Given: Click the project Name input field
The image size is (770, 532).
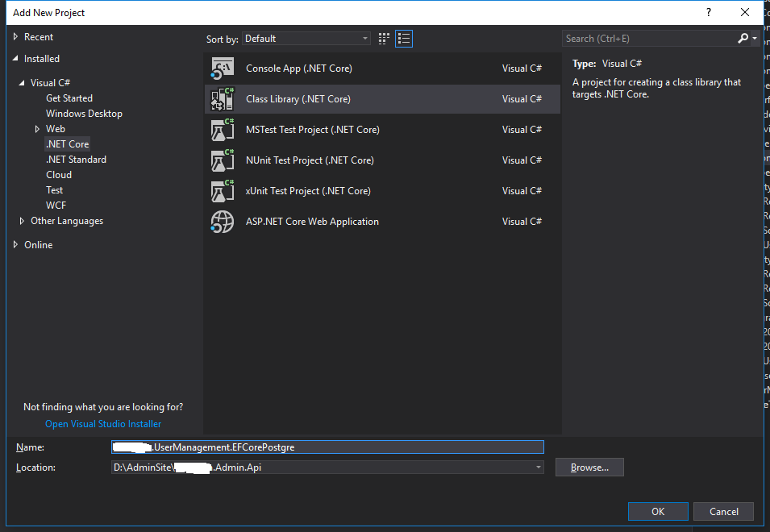Looking at the screenshot, I should 327,447.
